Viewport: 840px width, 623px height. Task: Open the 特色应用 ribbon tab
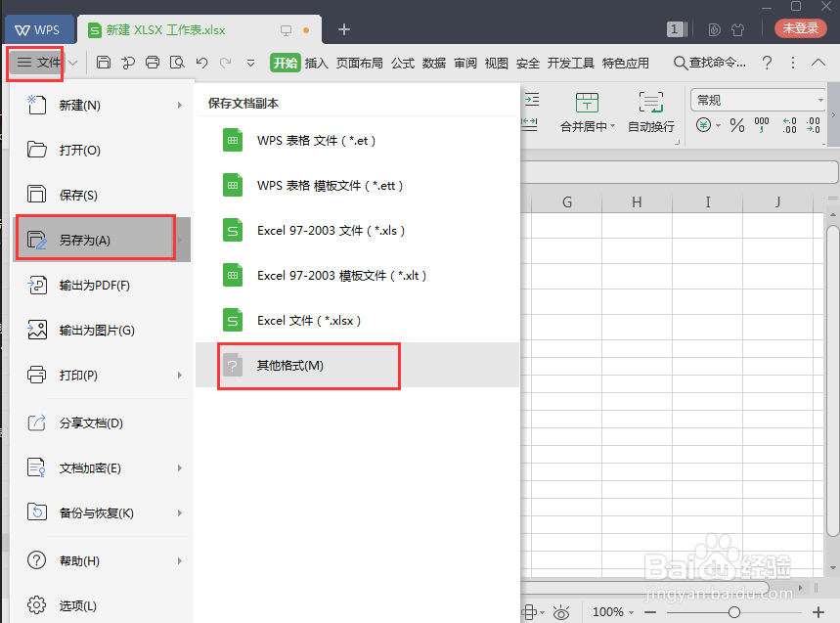point(625,64)
